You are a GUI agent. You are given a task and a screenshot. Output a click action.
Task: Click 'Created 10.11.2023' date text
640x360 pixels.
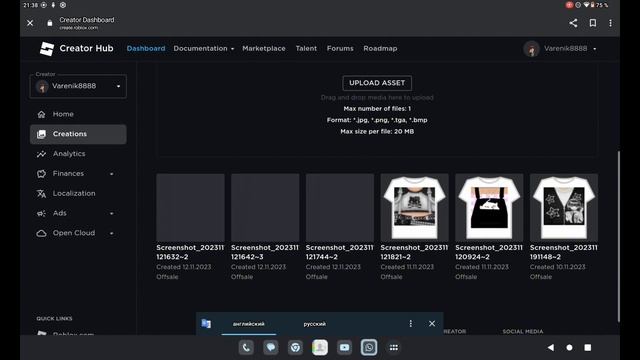tap(558, 267)
